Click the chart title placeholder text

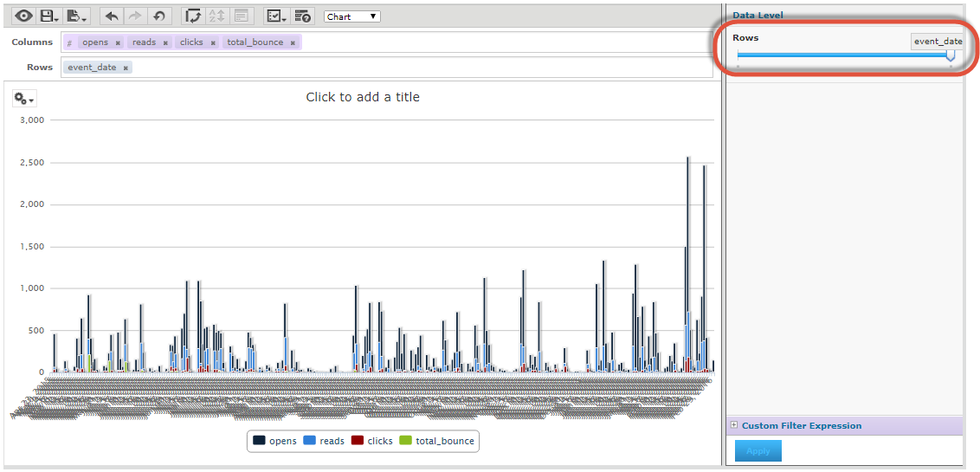pos(363,97)
